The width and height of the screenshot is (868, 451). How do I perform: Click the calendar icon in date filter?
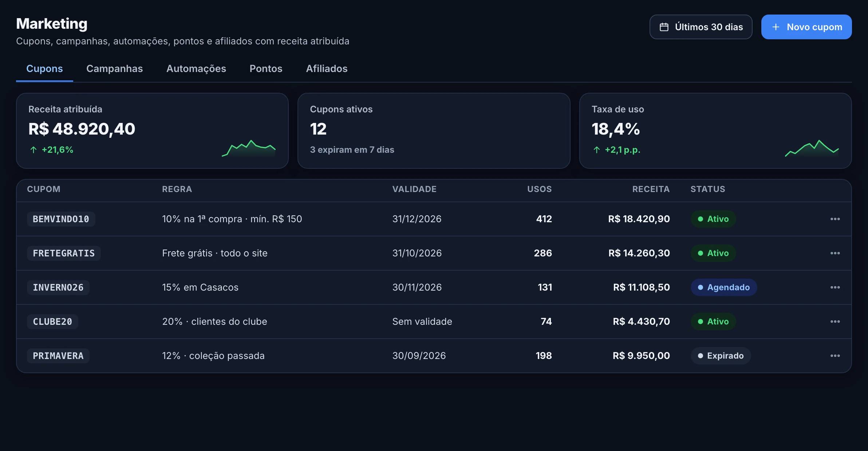(664, 27)
